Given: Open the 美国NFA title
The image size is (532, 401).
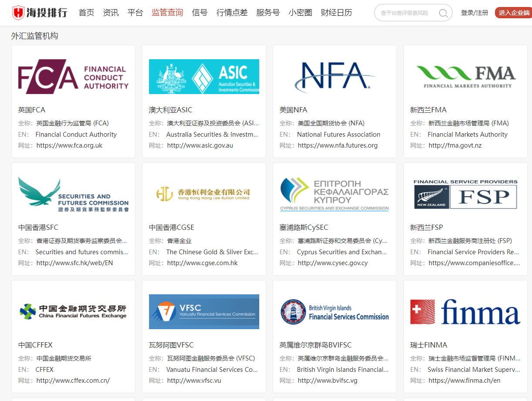Looking at the screenshot, I should (x=293, y=110).
